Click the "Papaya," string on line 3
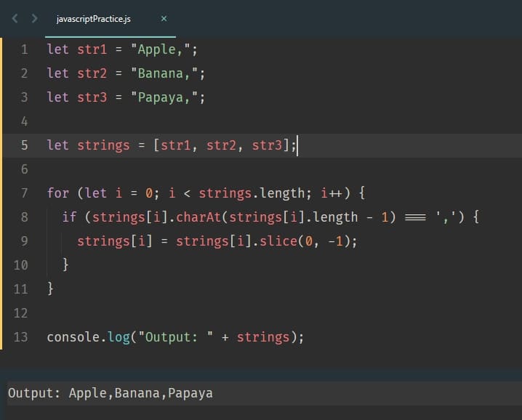522x420 pixels. (164, 97)
